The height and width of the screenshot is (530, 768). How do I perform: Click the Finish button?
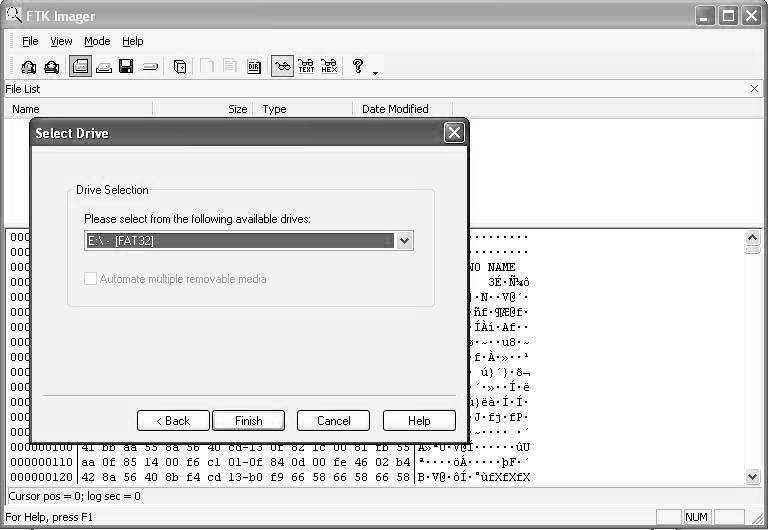coord(247,421)
